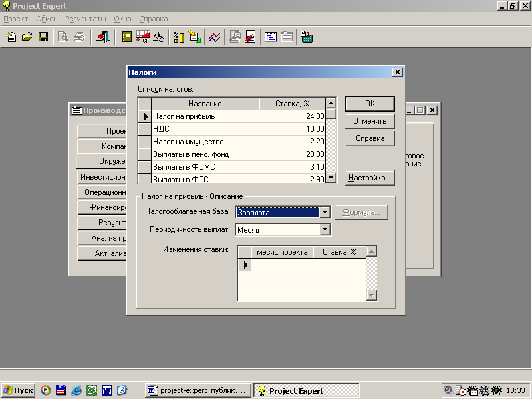Open the Окружение tab in background window
The width and height of the screenshot is (532, 399).
click(101, 161)
